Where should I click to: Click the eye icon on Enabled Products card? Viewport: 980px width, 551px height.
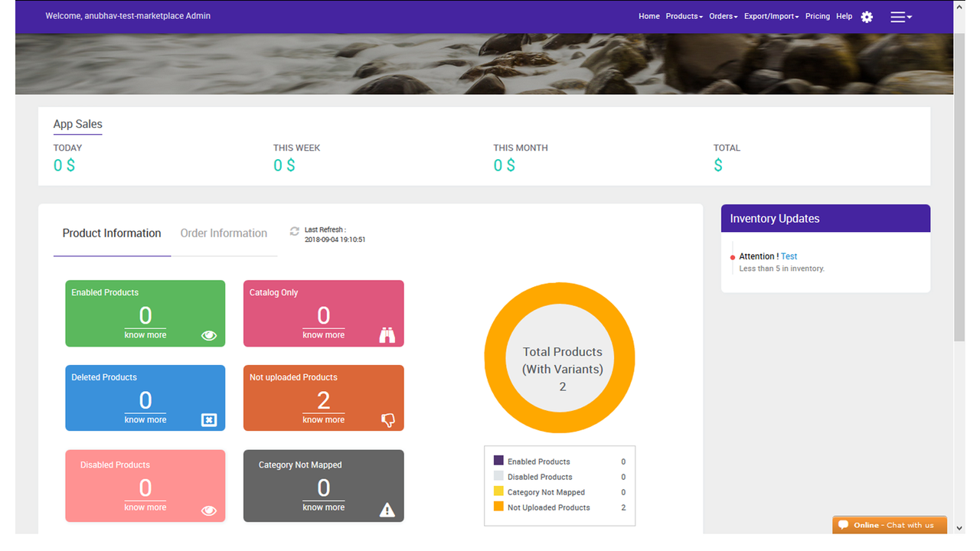coord(209,335)
